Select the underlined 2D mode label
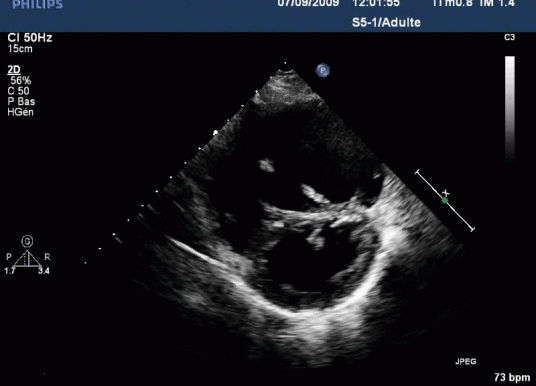This screenshot has height=386, width=536. 14,70
